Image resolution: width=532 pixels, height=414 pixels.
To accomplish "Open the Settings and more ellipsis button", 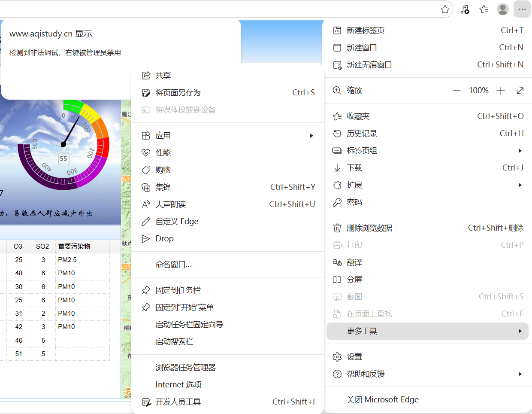I will tap(522, 9).
